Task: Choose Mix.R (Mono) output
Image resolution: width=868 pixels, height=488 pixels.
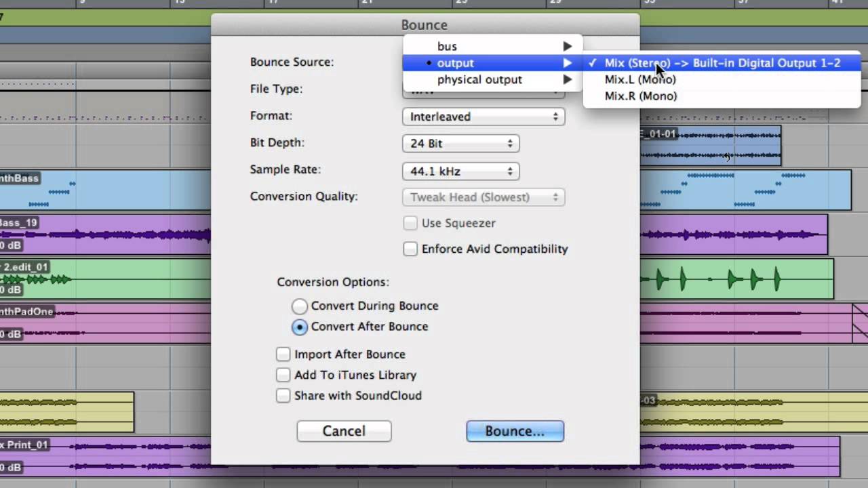Action: [722, 96]
